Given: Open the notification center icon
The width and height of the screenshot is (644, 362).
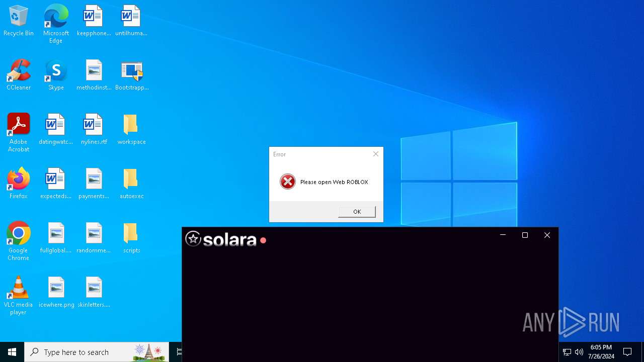Looking at the screenshot, I should coord(627,352).
